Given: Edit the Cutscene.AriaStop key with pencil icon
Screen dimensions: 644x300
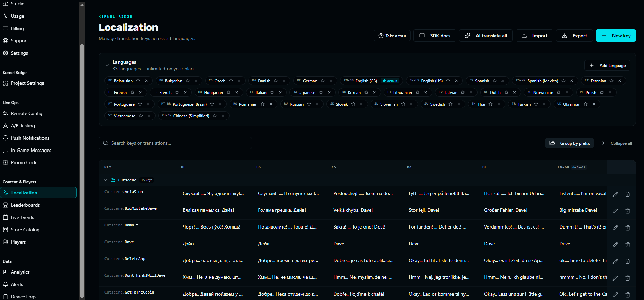Looking at the screenshot, I should tap(615, 194).
